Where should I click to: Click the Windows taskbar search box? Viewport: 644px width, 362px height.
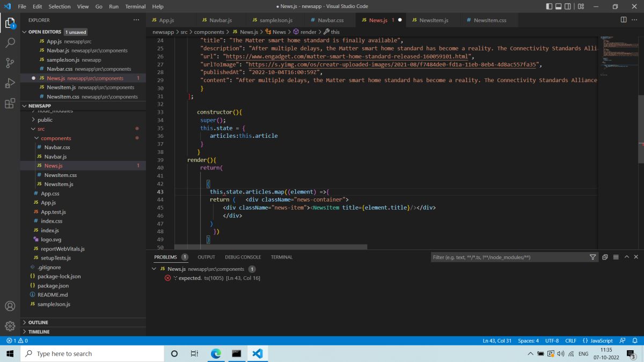(x=92, y=353)
